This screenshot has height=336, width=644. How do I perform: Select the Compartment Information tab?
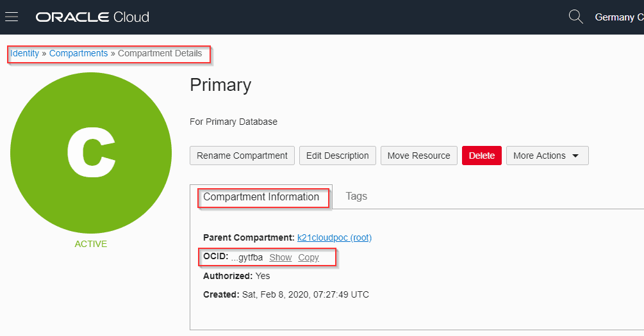coord(261,197)
